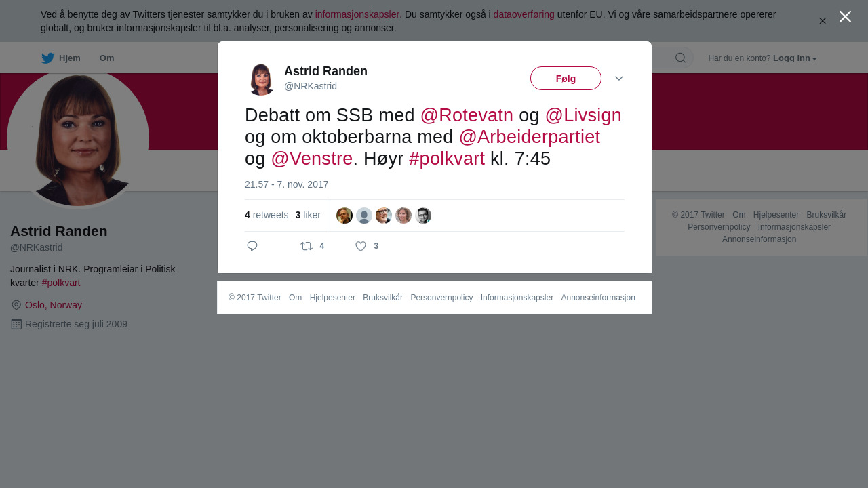This screenshot has width=868, height=488.
Task: View the 3 liker list
Action: pos(308,215)
